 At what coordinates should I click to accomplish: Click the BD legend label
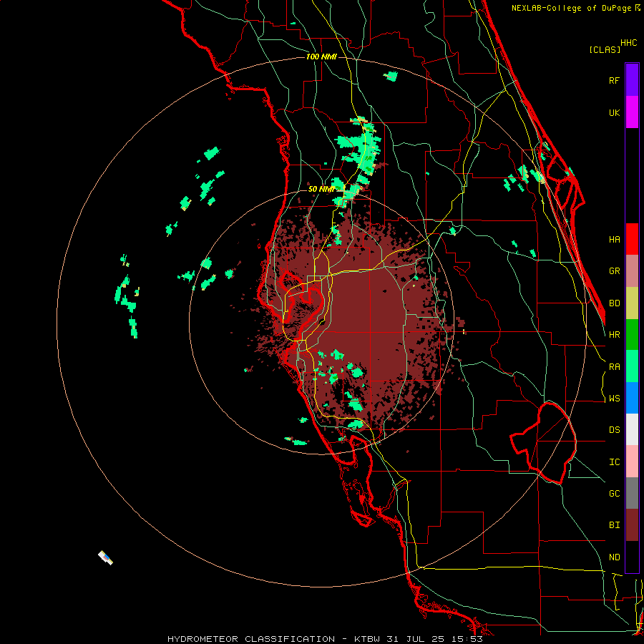(614, 303)
